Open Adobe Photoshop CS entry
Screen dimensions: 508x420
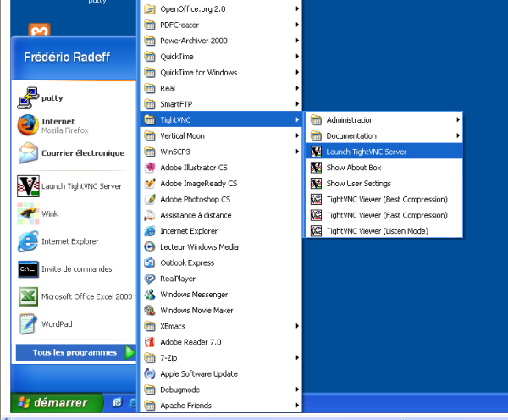pyautogui.click(x=221, y=199)
